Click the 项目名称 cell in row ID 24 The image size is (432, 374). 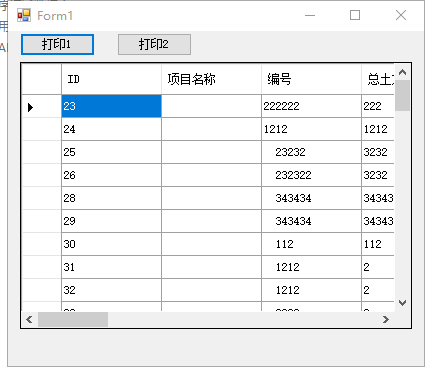211,129
